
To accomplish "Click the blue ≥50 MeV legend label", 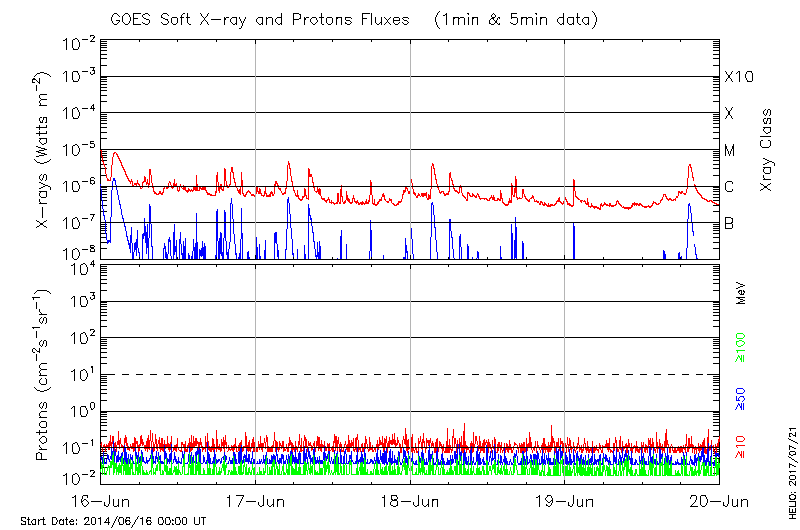I will click(741, 400).
